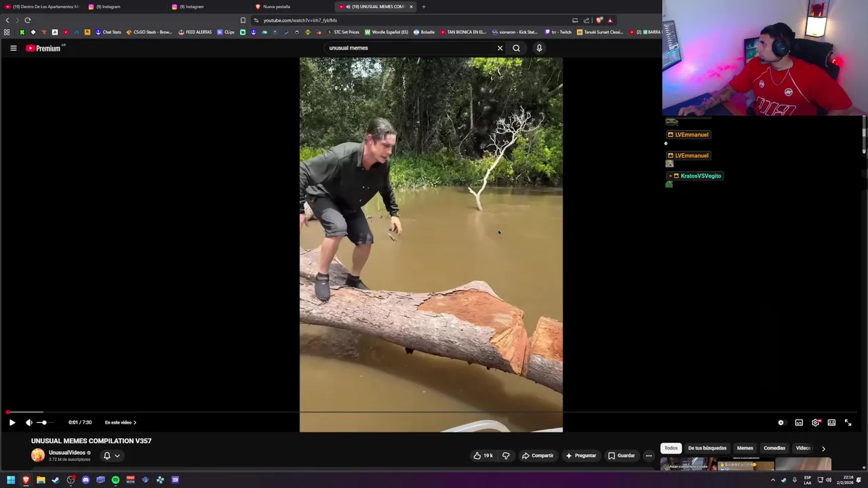Click the Compartir share button

tap(538, 455)
